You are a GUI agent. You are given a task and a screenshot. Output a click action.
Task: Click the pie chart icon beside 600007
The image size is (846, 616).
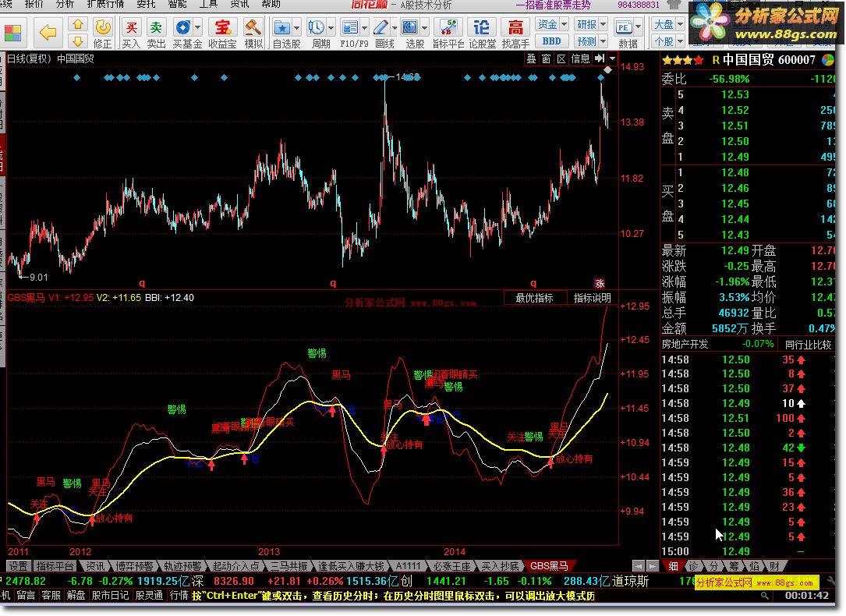pos(827,60)
